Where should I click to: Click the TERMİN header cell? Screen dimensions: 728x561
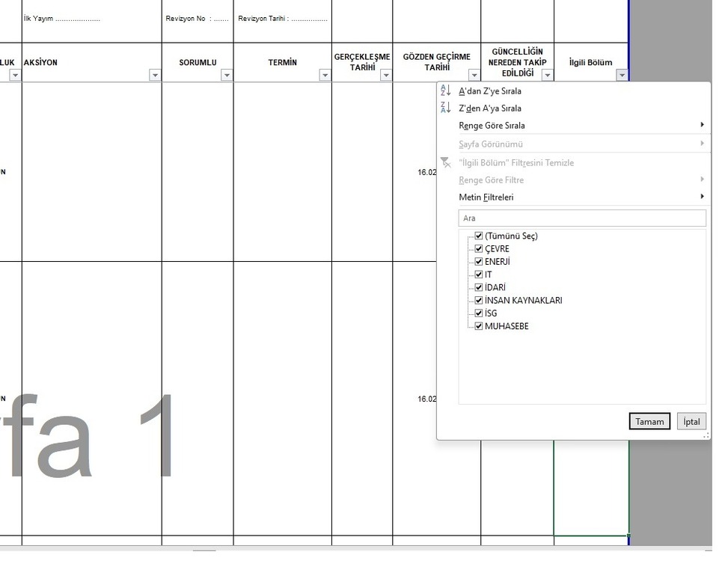pos(283,62)
